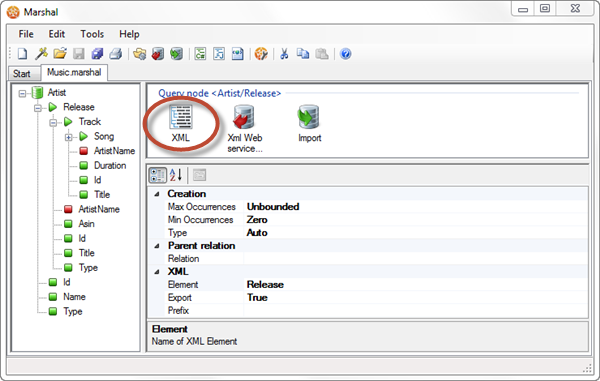Click the red database web service toolbar icon

pos(158,54)
